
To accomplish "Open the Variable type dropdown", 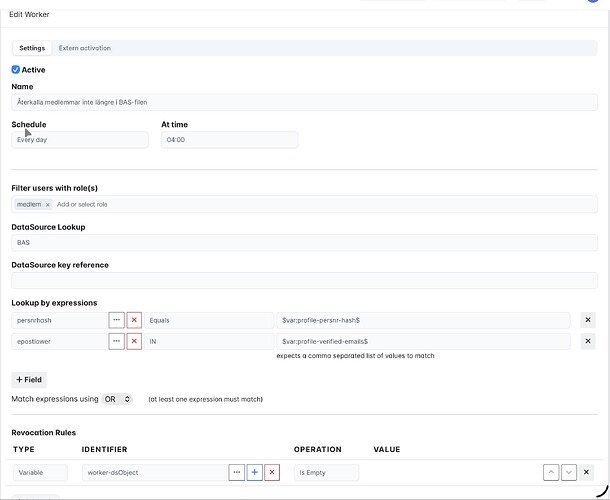I will click(40, 472).
